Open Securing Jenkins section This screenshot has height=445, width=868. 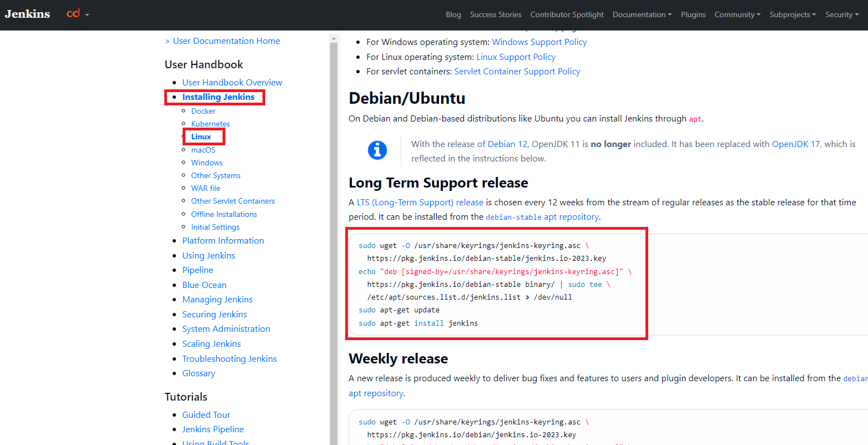coord(215,315)
